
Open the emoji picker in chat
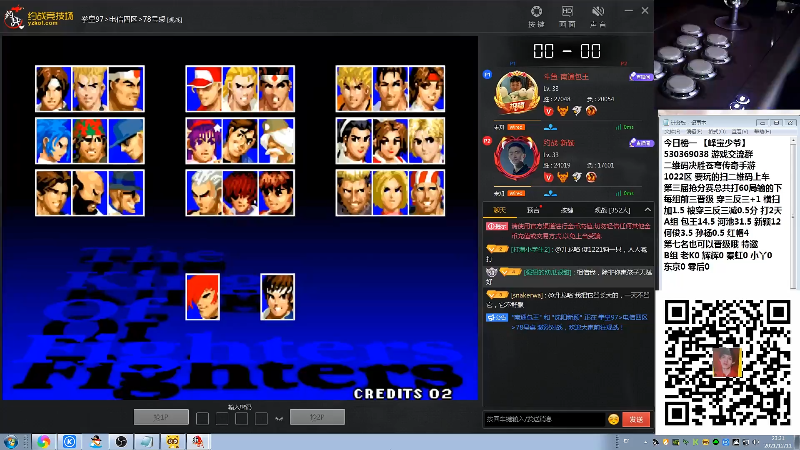[613, 419]
